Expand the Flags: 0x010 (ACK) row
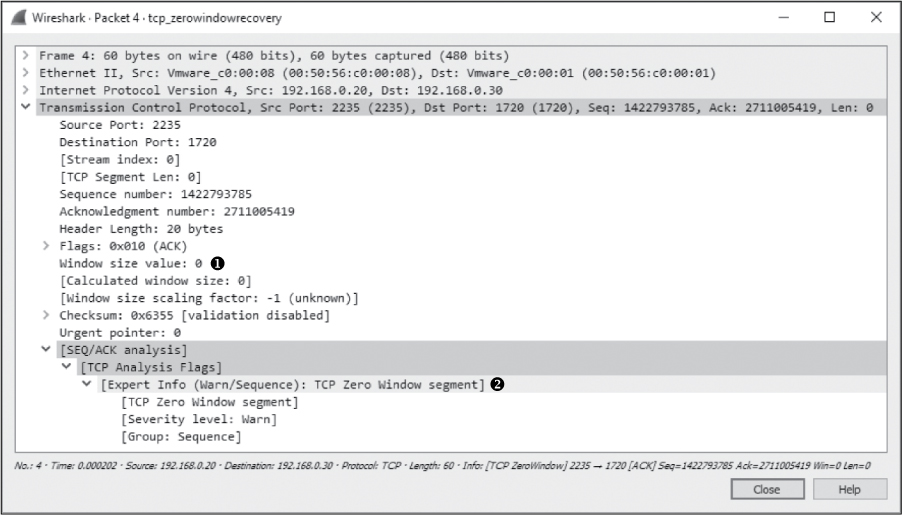The height and width of the screenshot is (515, 902). [x=46, y=246]
